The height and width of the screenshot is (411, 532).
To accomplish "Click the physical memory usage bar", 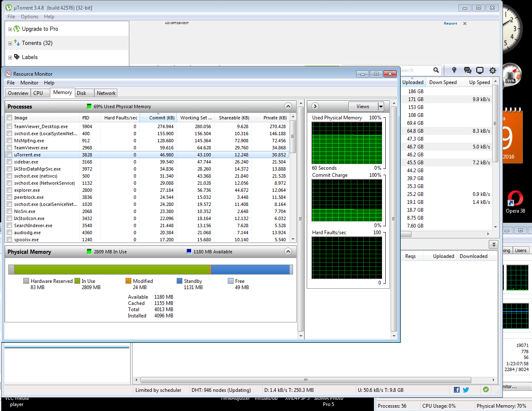I will (x=150, y=270).
